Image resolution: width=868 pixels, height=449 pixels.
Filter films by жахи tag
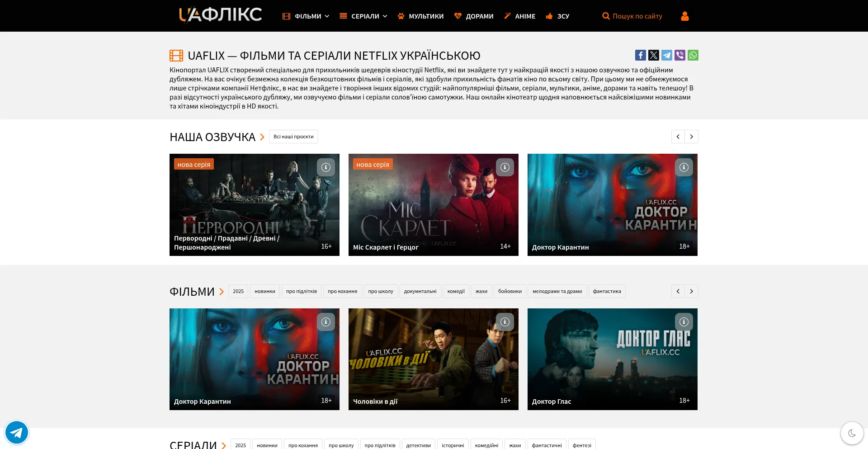481,291
